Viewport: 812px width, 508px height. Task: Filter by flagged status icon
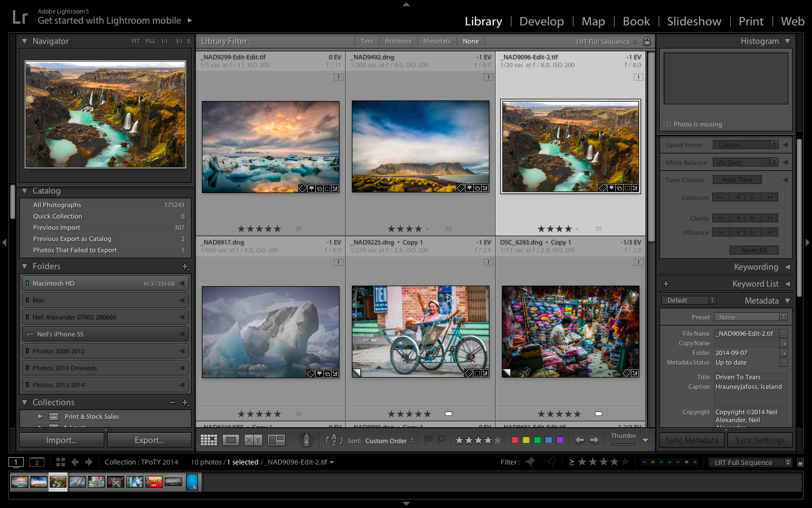tap(531, 462)
